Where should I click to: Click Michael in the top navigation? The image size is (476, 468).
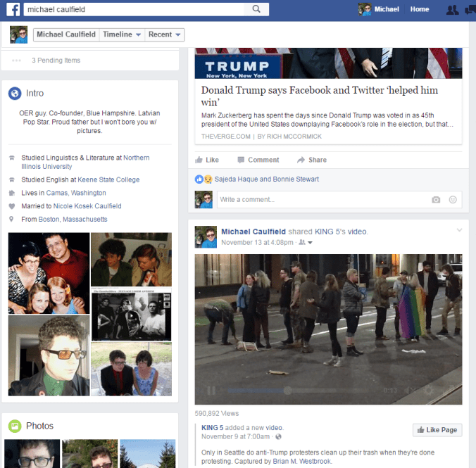click(387, 9)
